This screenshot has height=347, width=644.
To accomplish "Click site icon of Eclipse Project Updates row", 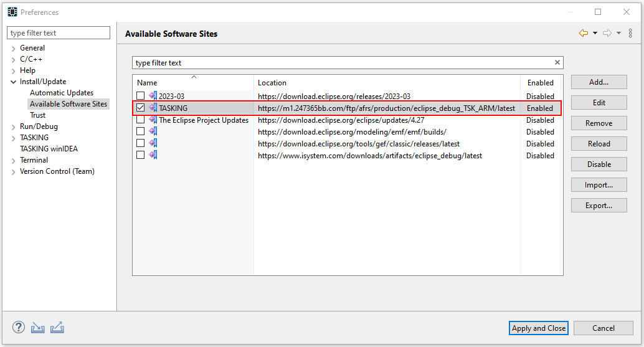I will pyautogui.click(x=153, y=120).
